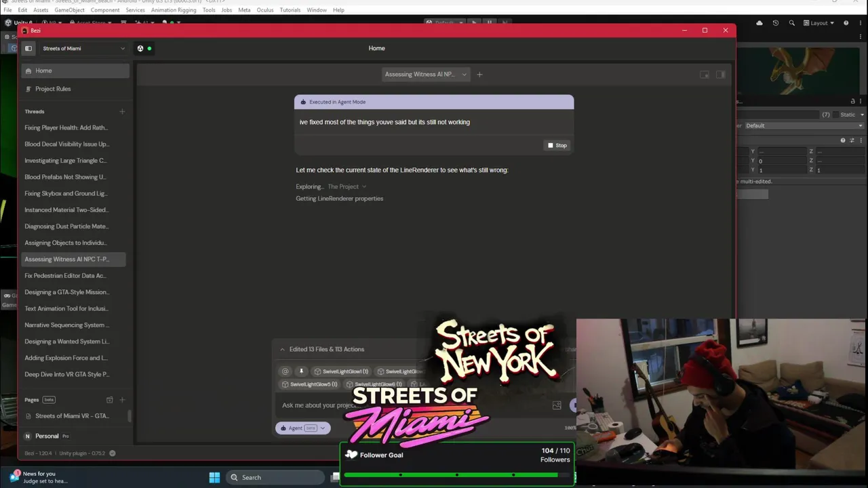
Task: Click the Windows taskbar Search box
Action: pos(275,477)
